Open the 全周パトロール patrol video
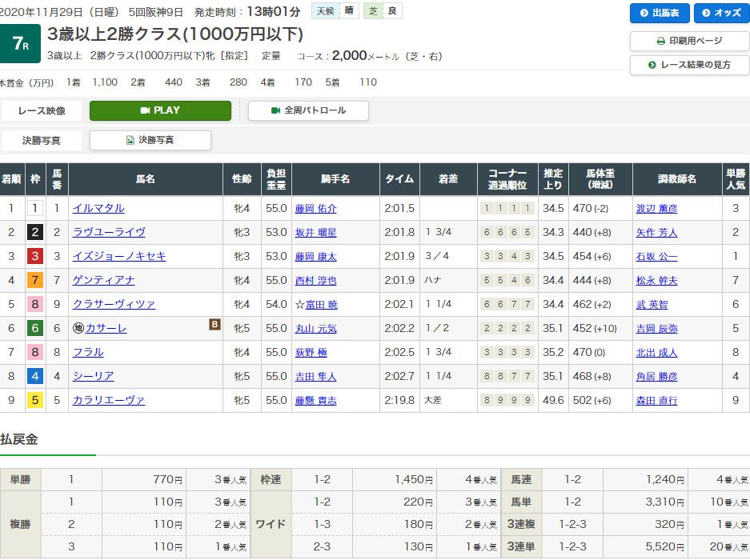The width and height of the screenshot is (750, 560). click(308, 110)
